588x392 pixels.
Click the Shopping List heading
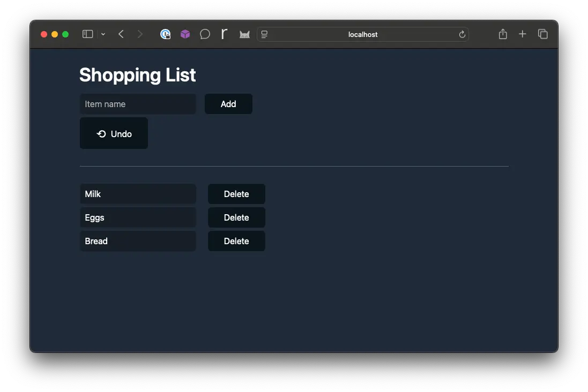coord(138,75)
